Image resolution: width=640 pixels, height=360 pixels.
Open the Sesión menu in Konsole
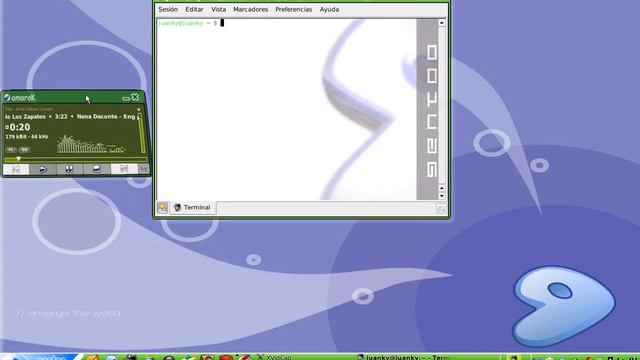click(x=168, y=9)
